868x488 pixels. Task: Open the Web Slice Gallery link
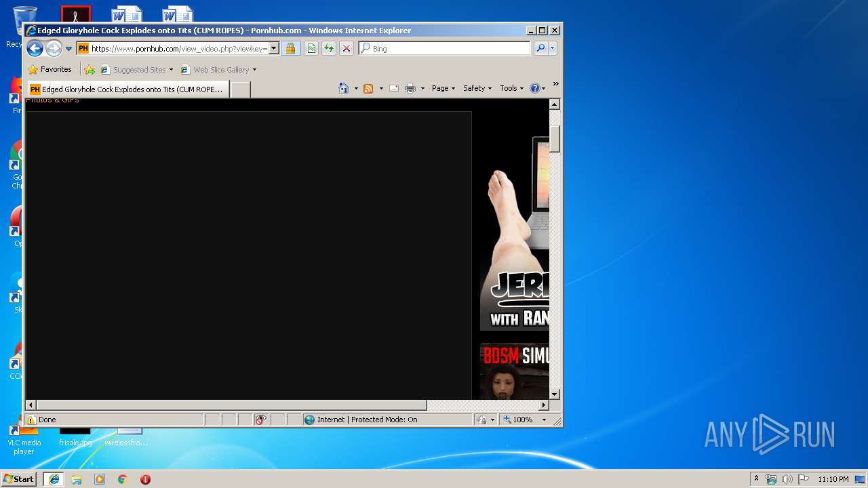[x=215, y=70]
